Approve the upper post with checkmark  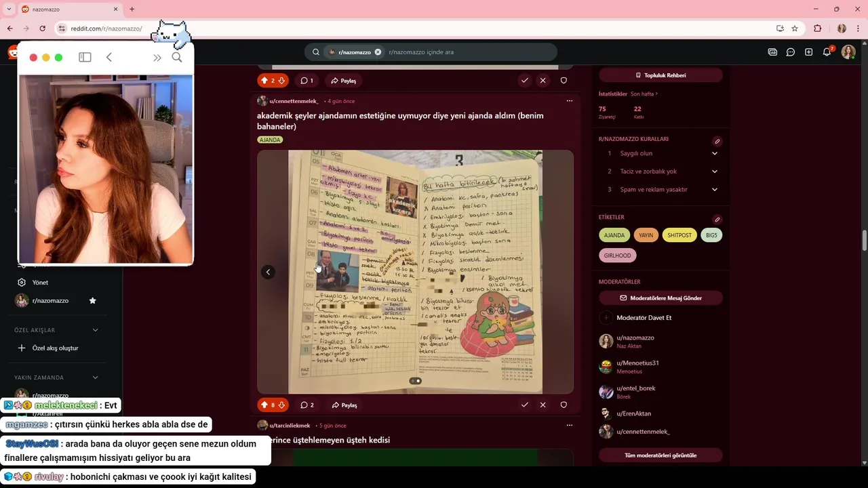point(524,81)
